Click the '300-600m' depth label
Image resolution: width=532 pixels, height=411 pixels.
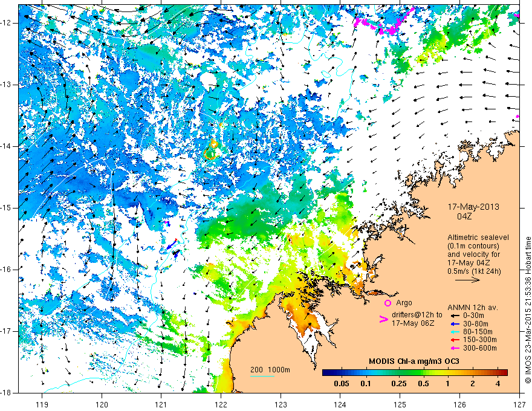coord(480,348)
